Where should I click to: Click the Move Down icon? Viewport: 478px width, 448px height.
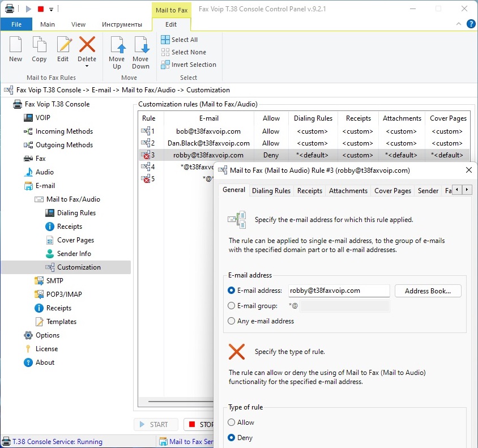click(x=141, y=45)
